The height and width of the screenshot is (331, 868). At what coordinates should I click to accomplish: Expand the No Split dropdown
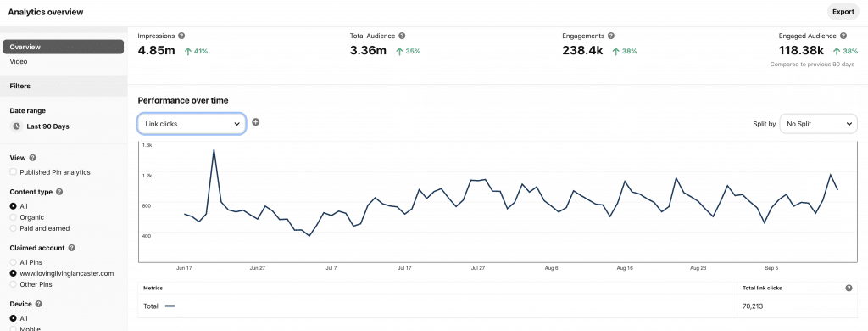tap(818, 124)
